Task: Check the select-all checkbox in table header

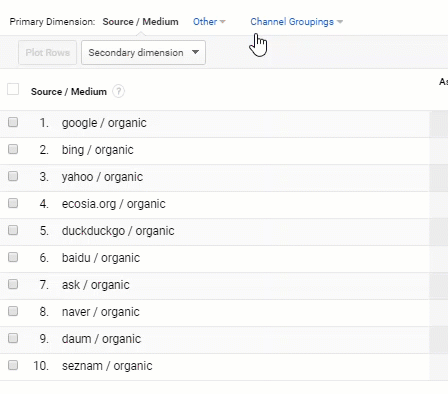Action: click(13, 89)
